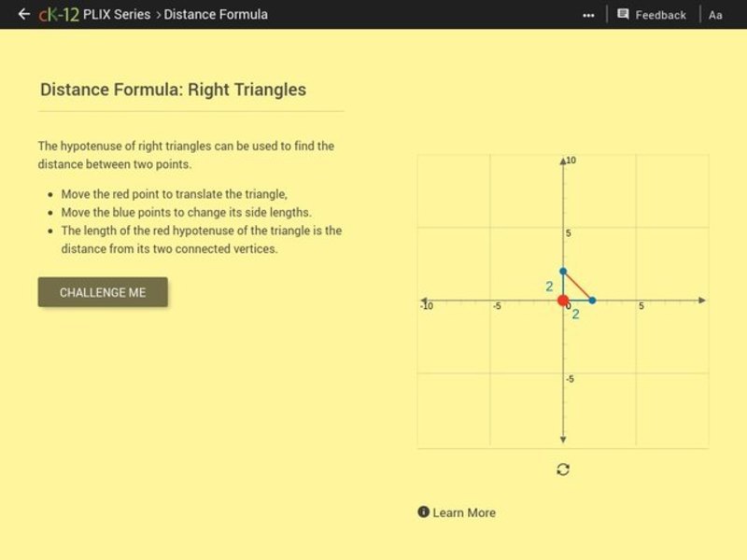Click the origin of the coordinate grid

coord(562,301)
